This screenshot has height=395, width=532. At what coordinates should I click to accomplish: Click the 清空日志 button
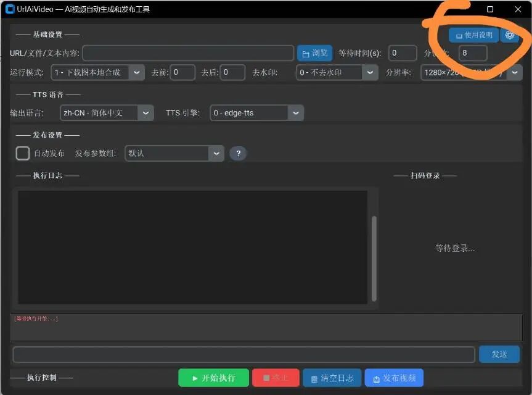(x=332, y=378)
